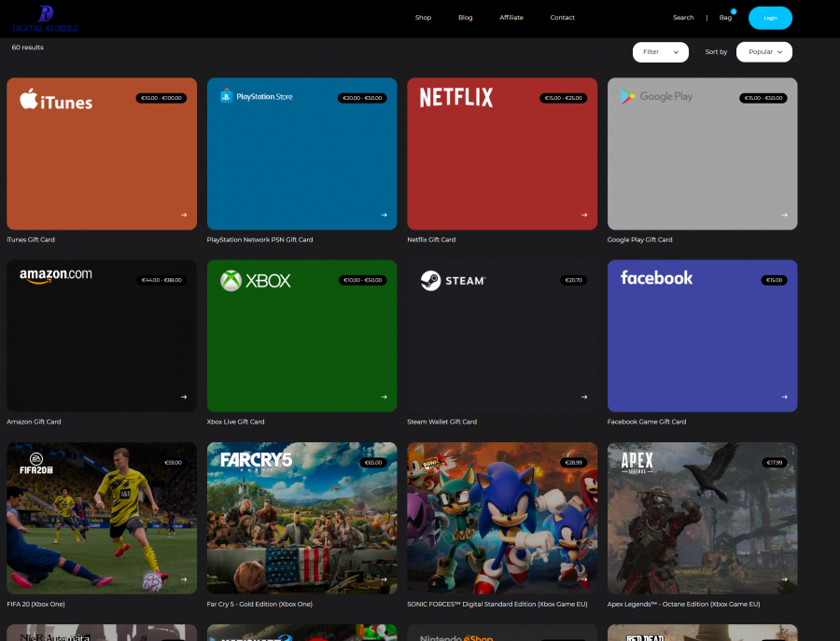Open Facebook Game Gift Card title link
Viewport: 840px width, 641px height.
(x=647, y=422)
